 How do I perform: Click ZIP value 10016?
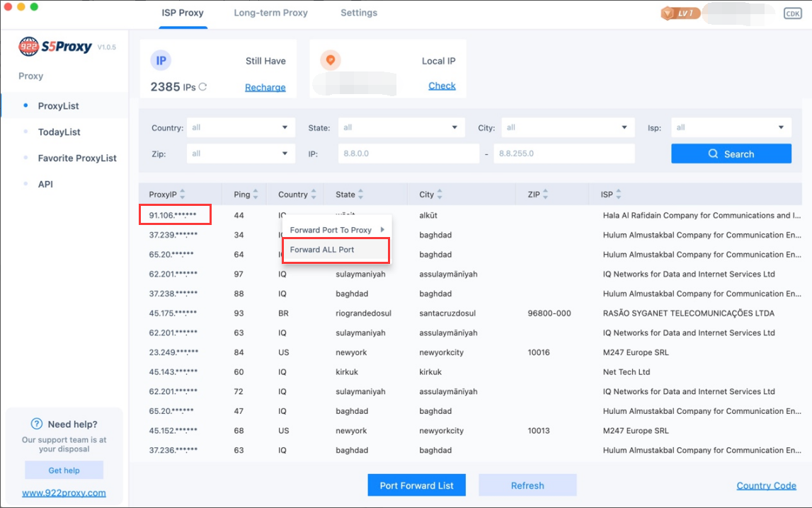(539, 352)
